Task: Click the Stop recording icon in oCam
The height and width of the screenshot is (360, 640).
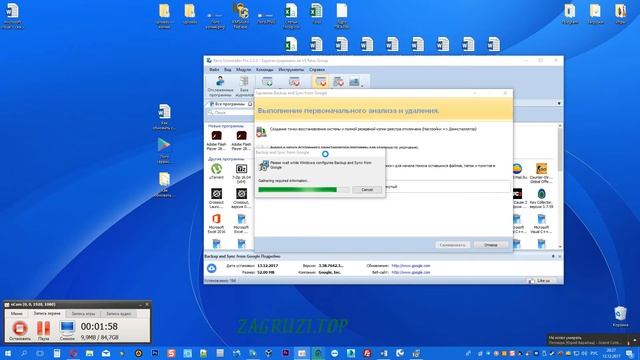Action: (19, 329)
